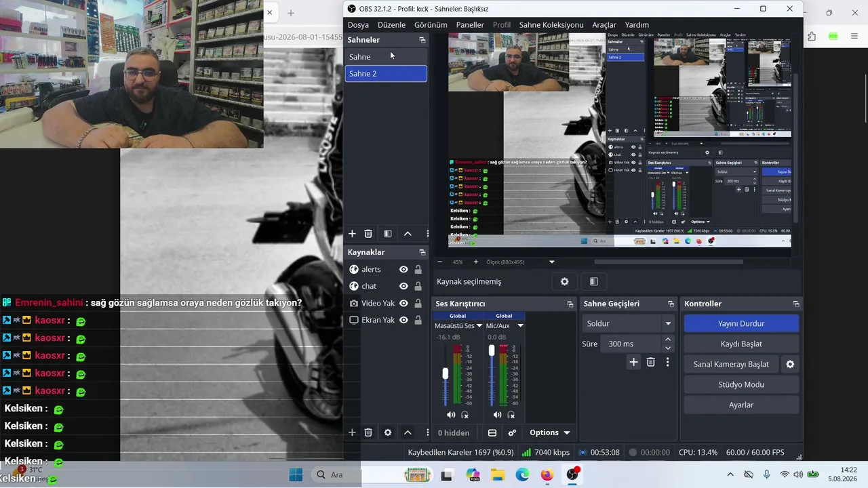Delete the selected scene with the trash icon
The height and width of the screenshot is (488, 868).
click(x=368, y=234)
